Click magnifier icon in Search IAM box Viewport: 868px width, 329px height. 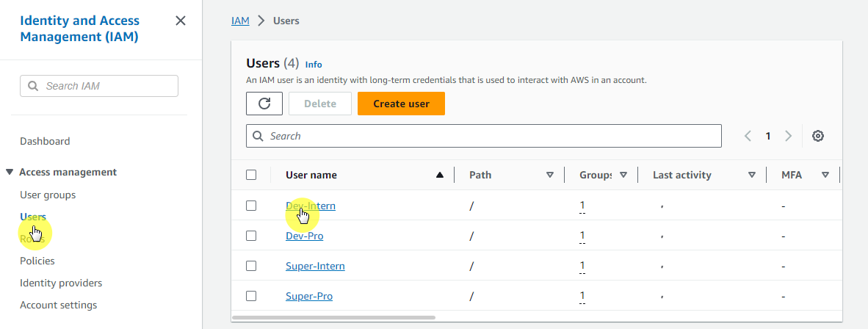point(33,86)
